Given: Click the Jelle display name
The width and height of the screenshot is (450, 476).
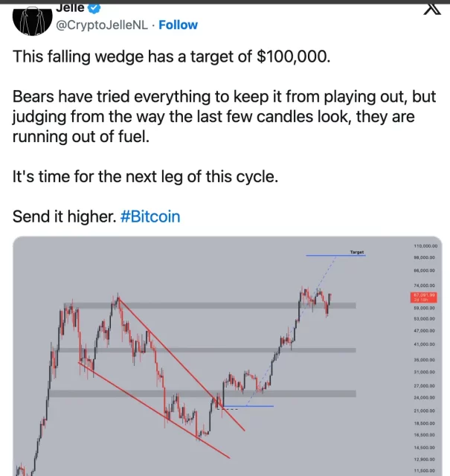Looking at the screenshot, I should (x=70, y=8).
